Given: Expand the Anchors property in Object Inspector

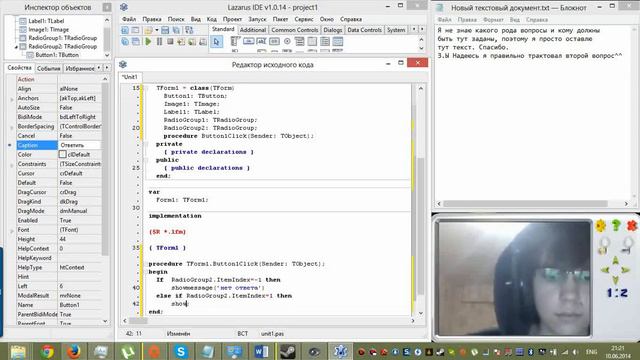Looking at the screenshot, I should point(11,99).
